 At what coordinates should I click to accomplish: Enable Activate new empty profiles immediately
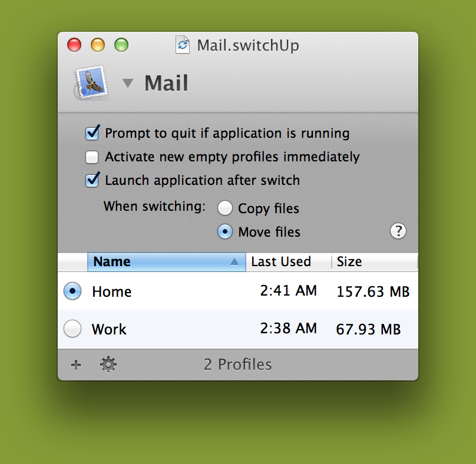pos(92,157)
